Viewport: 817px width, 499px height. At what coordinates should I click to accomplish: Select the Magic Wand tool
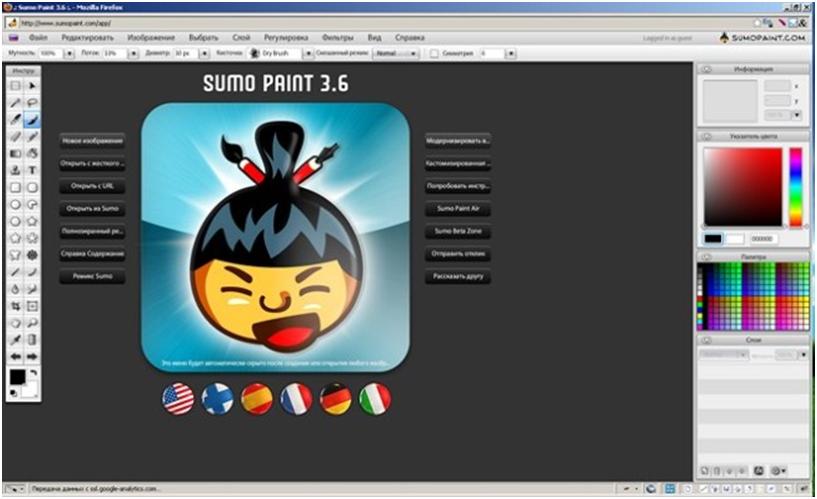coord(16,103)
